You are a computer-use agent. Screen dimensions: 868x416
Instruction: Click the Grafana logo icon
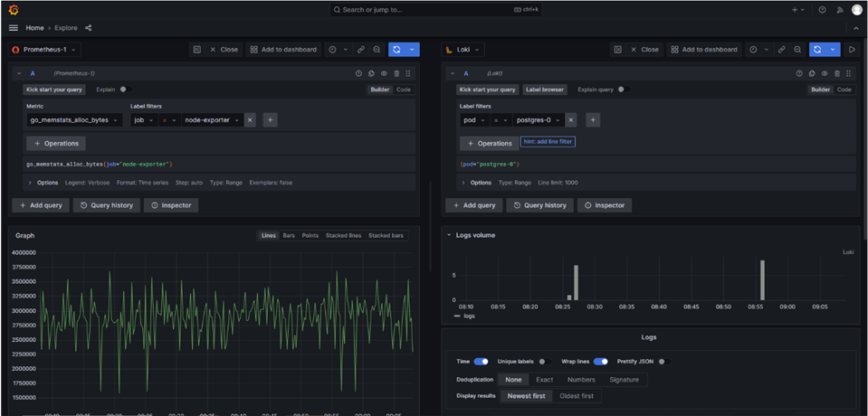[13, 10]
